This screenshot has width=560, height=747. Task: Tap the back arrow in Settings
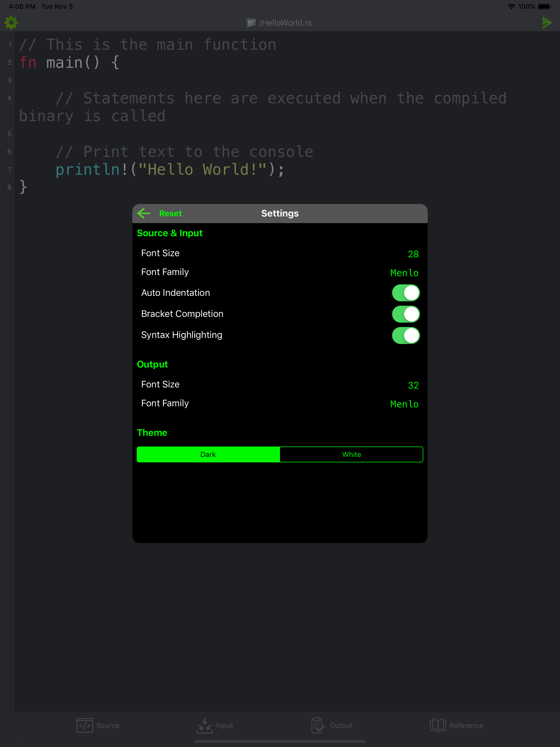point(144,214)
